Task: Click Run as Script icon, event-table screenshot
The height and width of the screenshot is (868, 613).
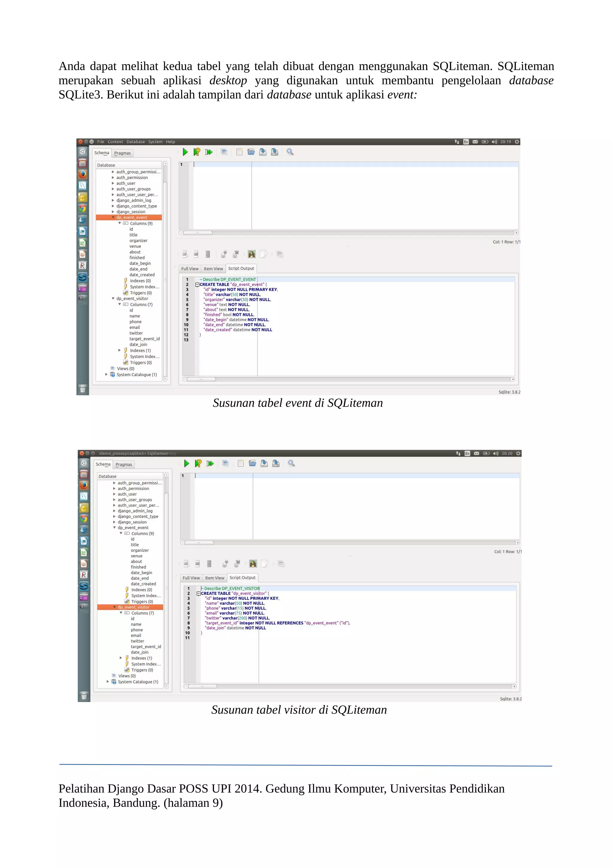Action: pos(209,152)
